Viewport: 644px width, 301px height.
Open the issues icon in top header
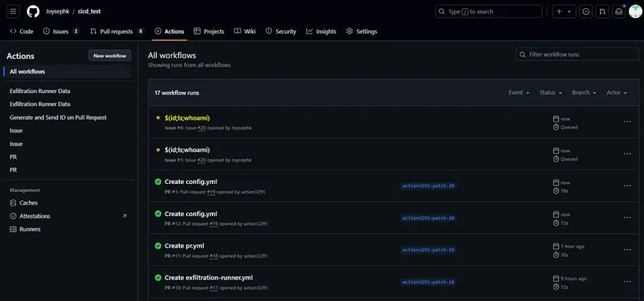586,11
